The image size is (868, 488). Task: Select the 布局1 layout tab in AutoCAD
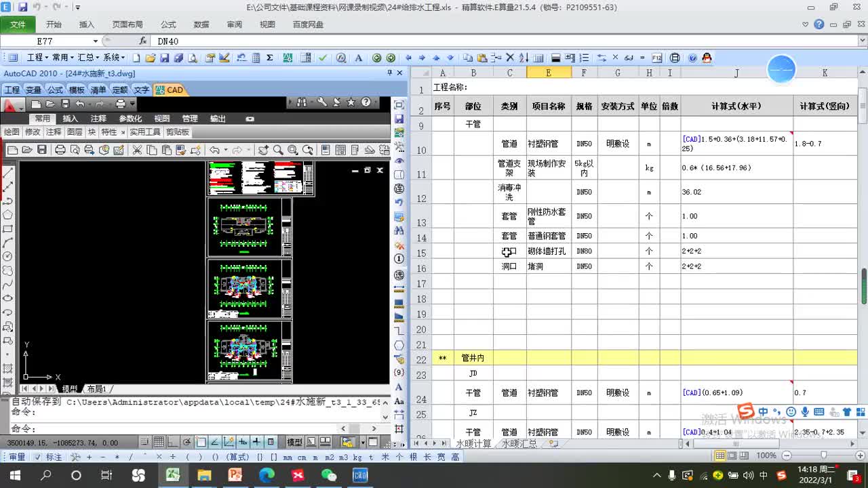click(x=97, y=389)
